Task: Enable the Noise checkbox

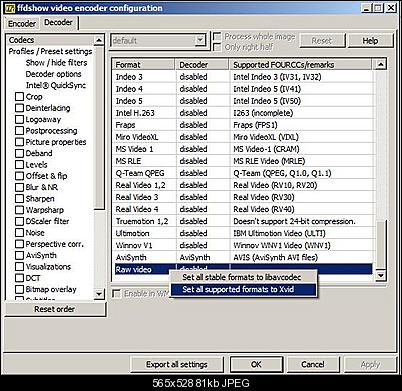Action: click(19, 233)
